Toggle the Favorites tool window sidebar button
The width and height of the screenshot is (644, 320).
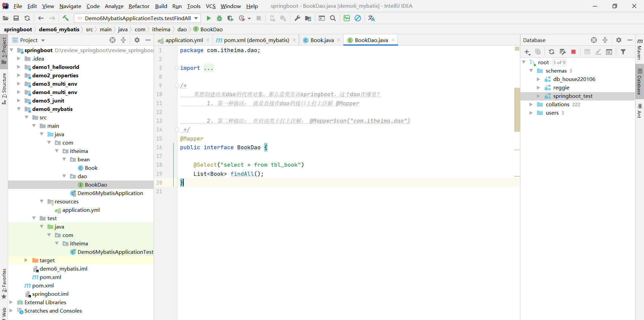(x=4, y=283)
